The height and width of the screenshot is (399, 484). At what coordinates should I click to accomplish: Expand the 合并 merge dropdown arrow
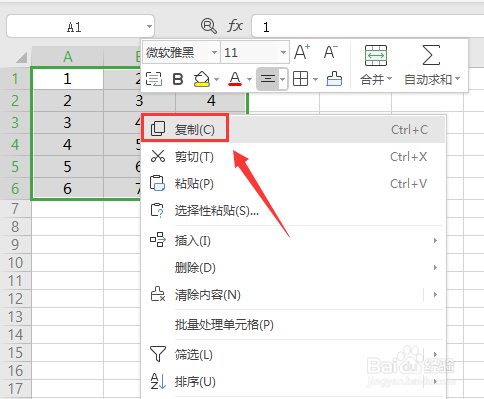click(389, 79)
